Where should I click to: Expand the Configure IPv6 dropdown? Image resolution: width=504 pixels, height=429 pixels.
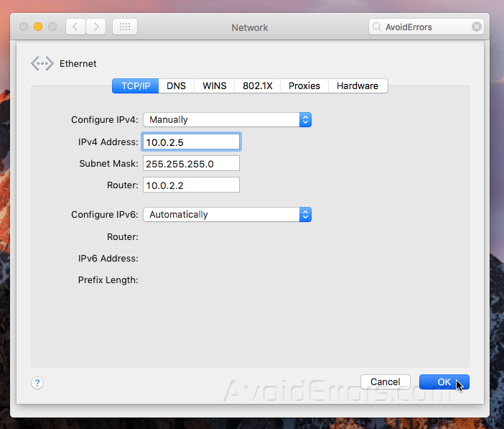pos(305,214)
